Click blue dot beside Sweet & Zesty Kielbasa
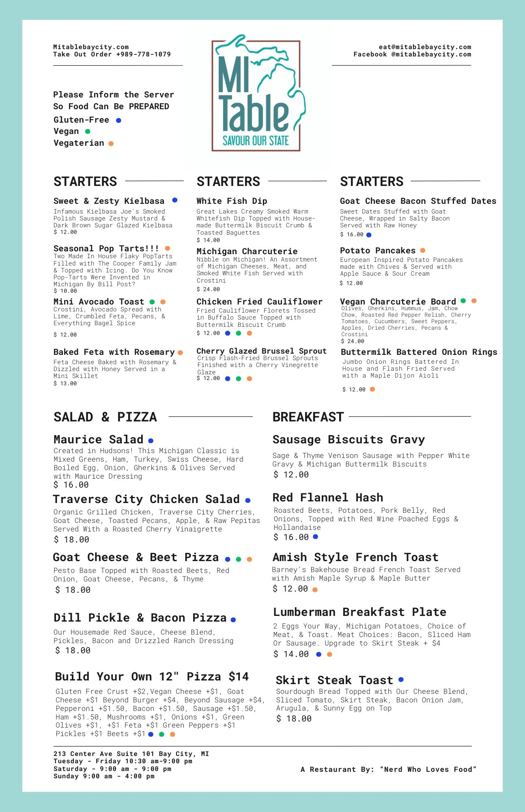 pyautogui.click(x=175, y=200)
